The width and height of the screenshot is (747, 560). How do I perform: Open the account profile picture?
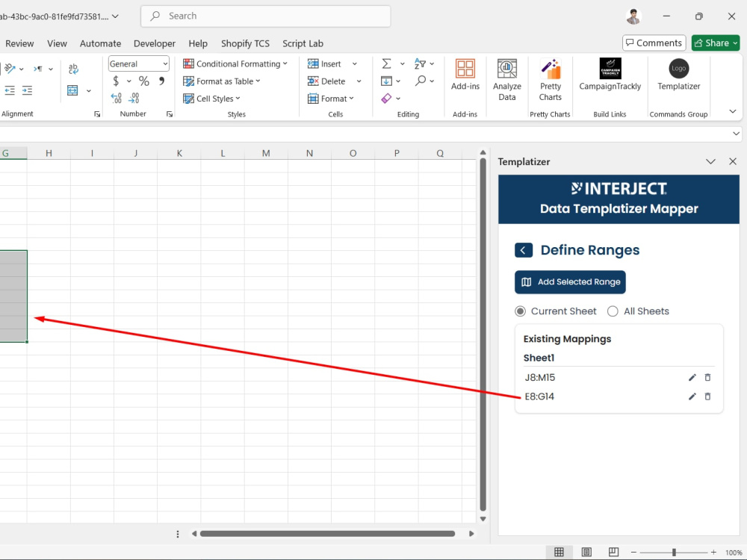633,16
